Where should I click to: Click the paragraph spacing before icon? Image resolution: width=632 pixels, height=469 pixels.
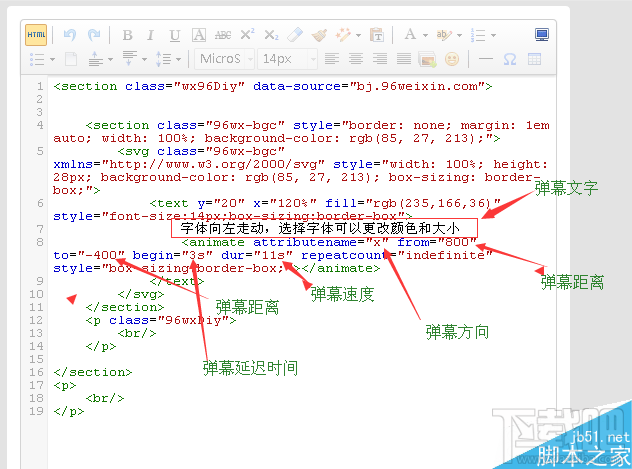[x=96, y=59]
